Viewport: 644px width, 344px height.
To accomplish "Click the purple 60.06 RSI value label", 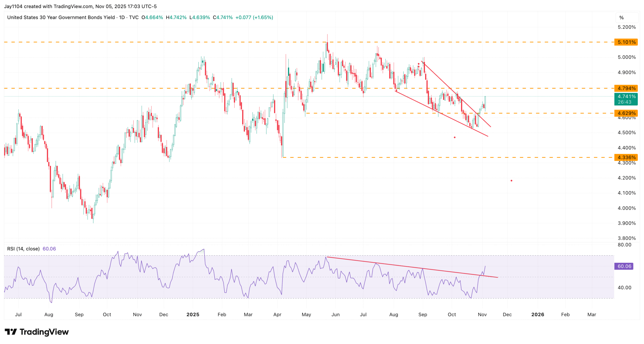I will point(624,266).
